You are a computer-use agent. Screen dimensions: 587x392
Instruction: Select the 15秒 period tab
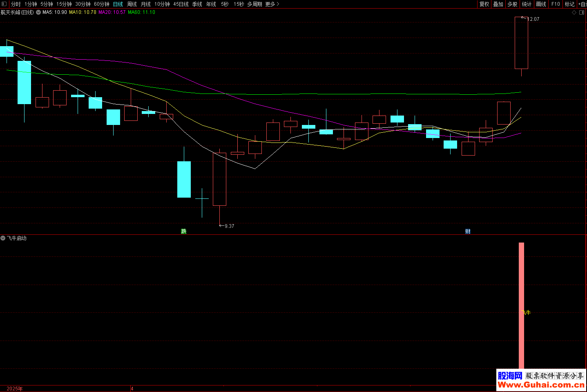(239, 4)
